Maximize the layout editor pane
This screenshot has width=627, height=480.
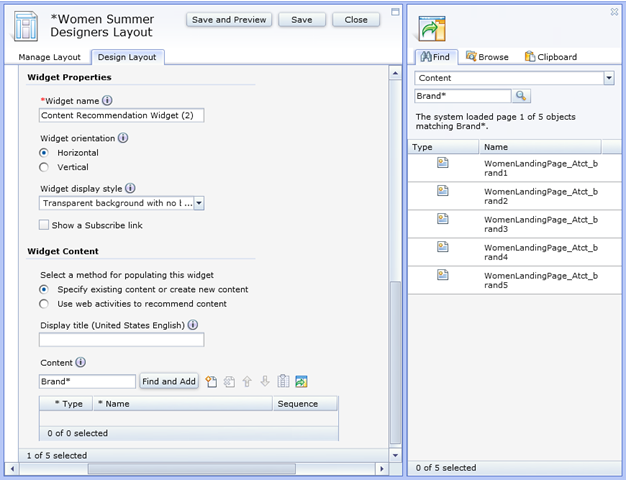coord(395,12)
